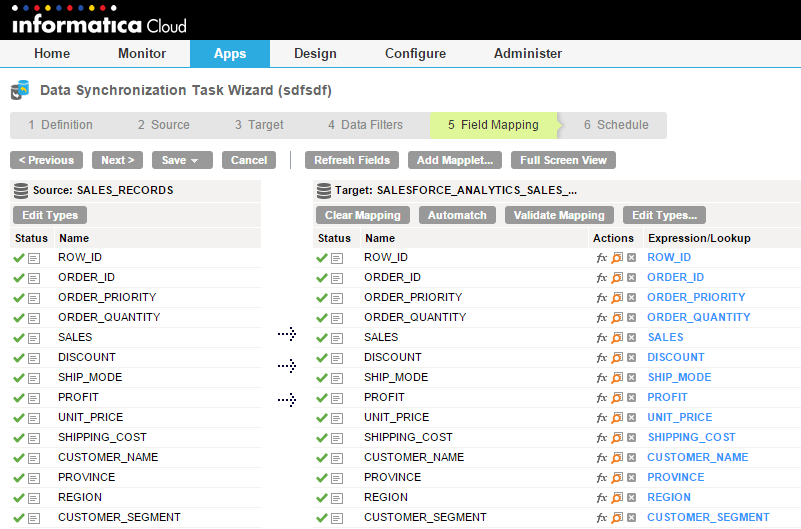Cancel the task wizard
This screenshot has width=801, height=529.
click(249, 160)
